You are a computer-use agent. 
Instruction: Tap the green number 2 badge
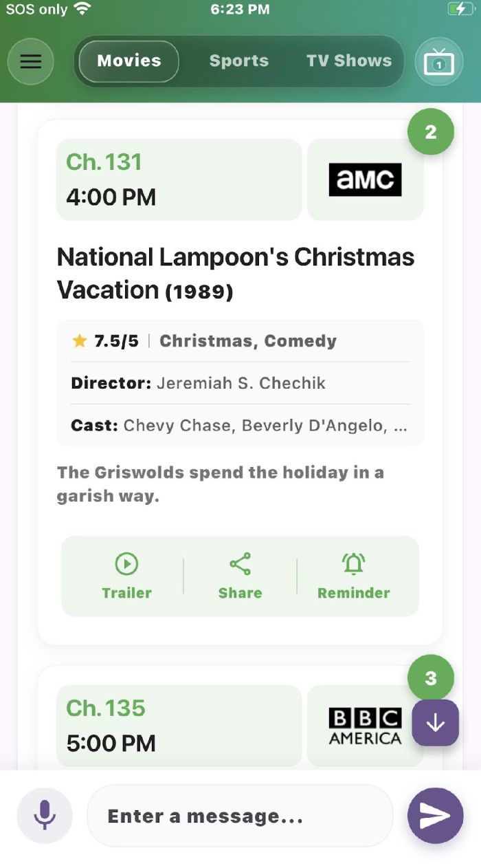[x=431, y=132]
